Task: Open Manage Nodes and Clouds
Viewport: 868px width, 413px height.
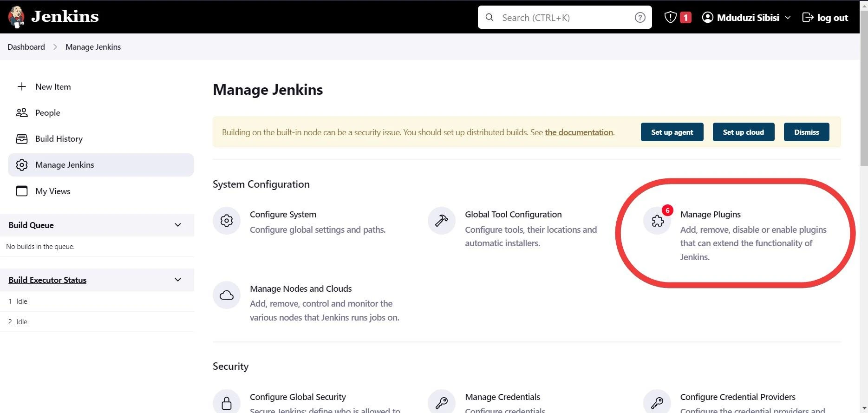Action: (301, 289)
